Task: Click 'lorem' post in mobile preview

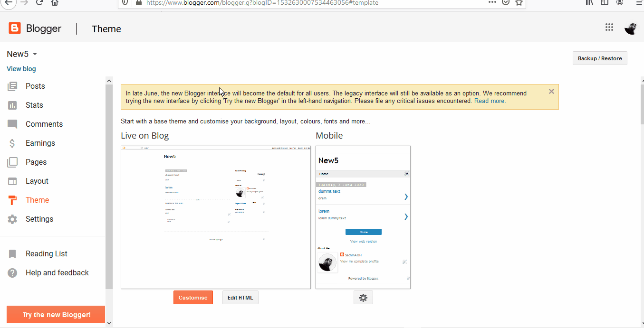Action: tap(324, 211)
